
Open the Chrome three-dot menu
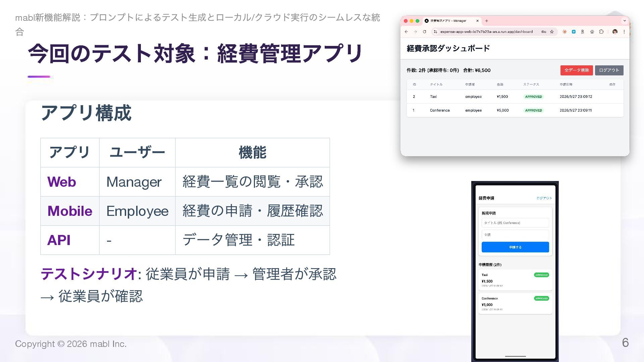[x=624, y=32]
